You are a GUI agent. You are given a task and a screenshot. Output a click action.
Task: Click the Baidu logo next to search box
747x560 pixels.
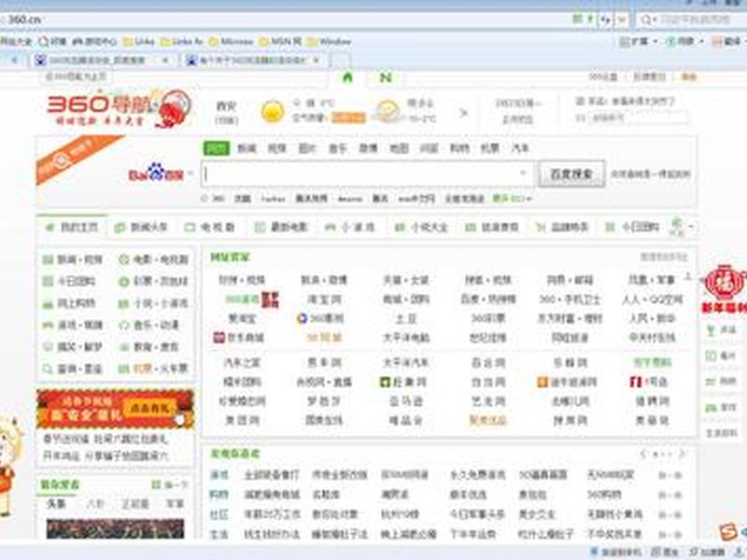[156, 173]
